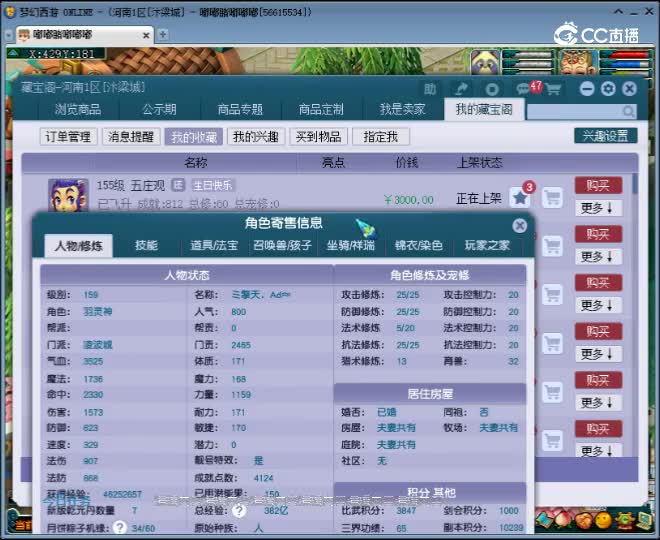This screenshot has height=540, width=660.
Task: Click 订单管理 button
Action: [x=68, y=137]
